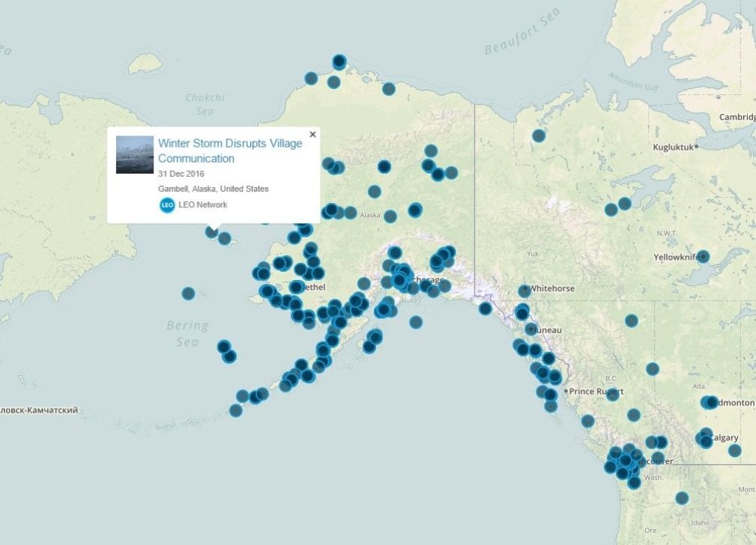Select the marker in northern British Columbia interior
Screen dimensions: 756x545
click(632, 320)
